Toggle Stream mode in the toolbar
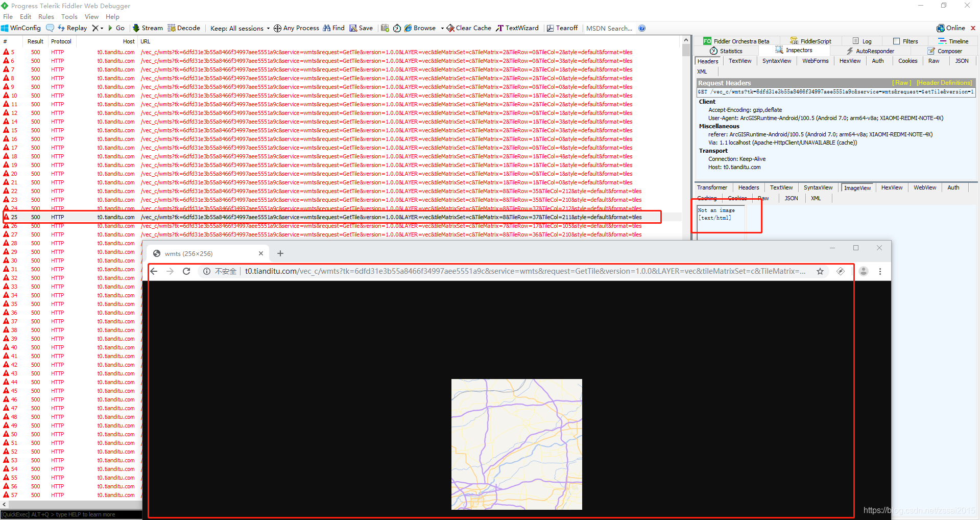980x520 pixels. (x=148, y=28)
